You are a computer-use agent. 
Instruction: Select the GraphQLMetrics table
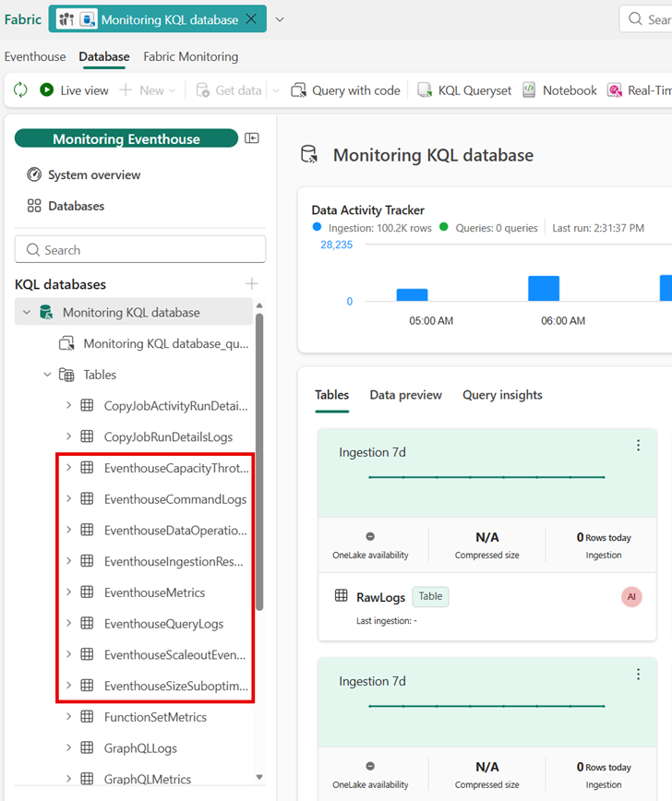148,779
